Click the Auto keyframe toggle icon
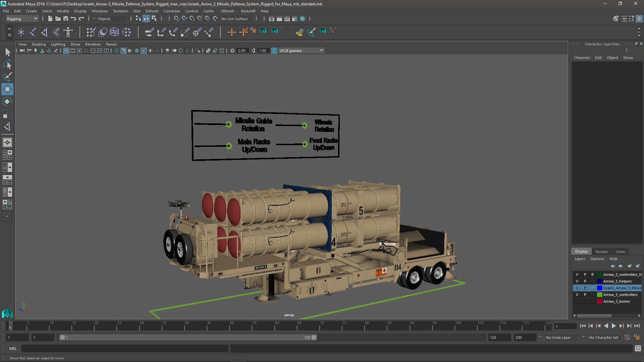Screen dimensions: 644x362 627,338
